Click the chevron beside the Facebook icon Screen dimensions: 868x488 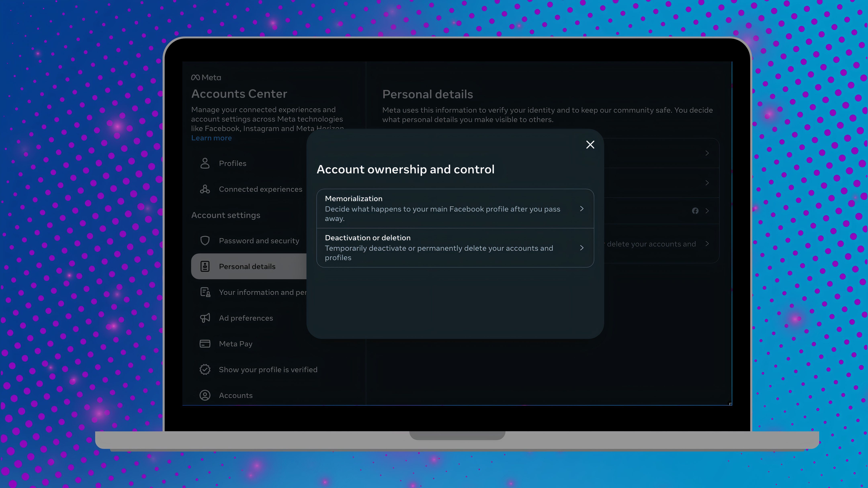pyautogui.click(x=707, y=211)
